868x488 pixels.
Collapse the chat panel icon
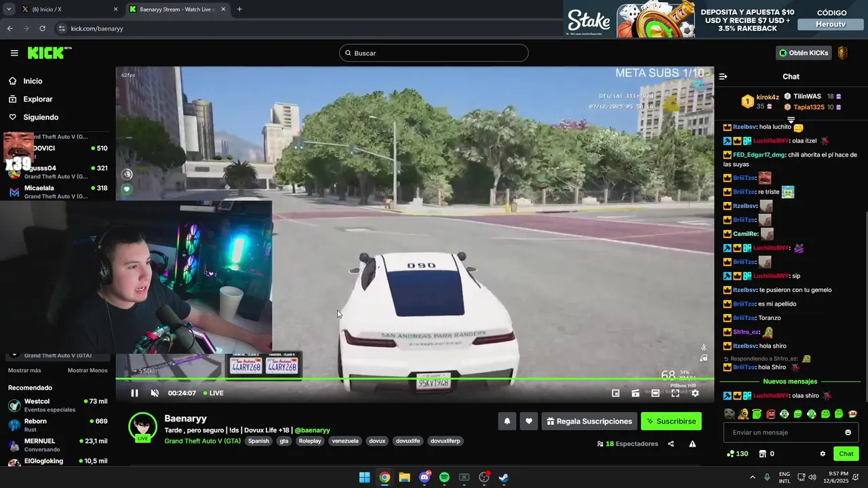pyautogui.click(x=723, y=77)
